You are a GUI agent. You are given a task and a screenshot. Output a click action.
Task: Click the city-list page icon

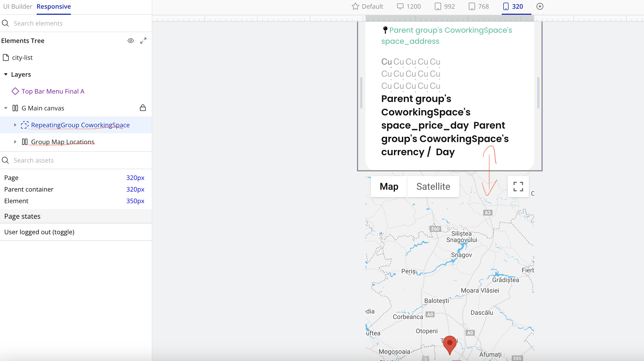tap(6, 57)
